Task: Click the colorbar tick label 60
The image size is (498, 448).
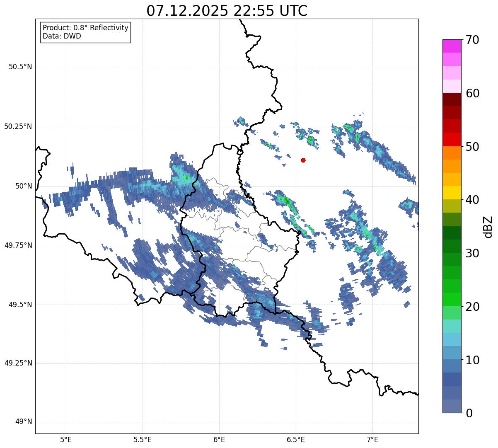Action: (472, 93)
